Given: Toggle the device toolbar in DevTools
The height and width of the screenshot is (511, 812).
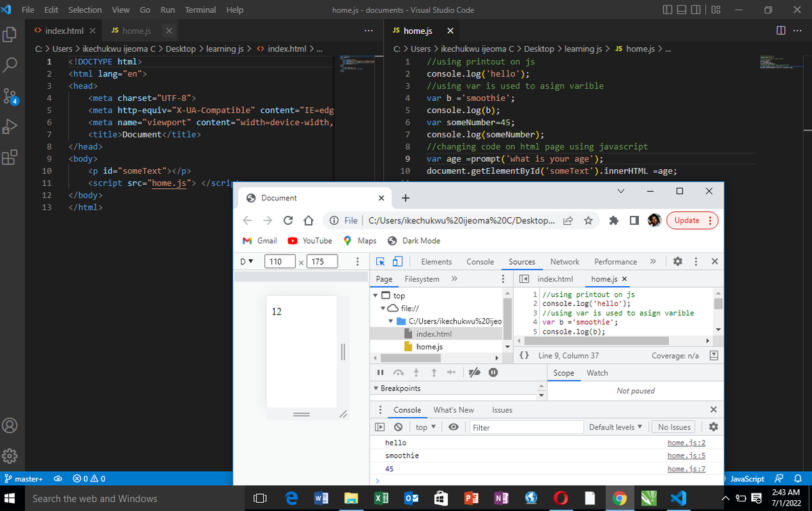Looking at the screenshot, I should [x=398, y=262].
